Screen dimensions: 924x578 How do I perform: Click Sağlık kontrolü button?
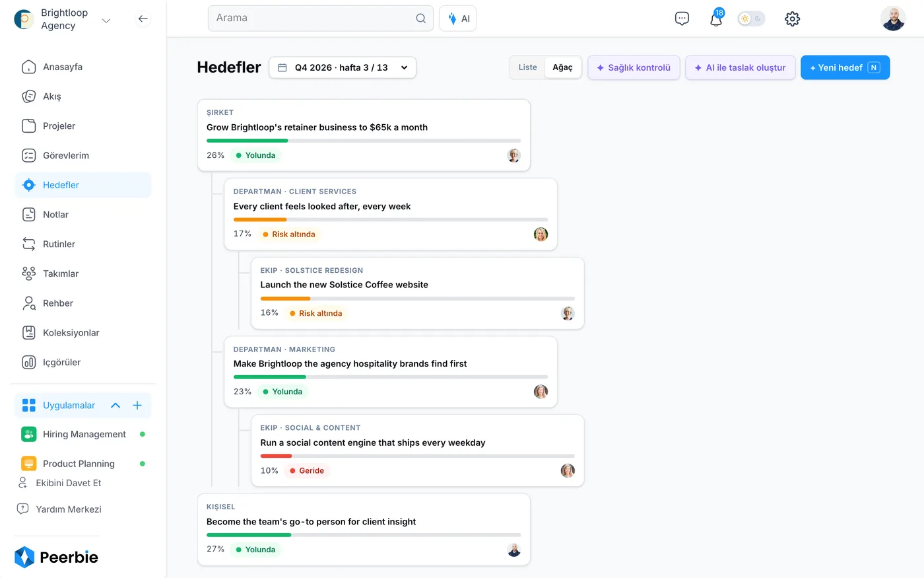[634, 67]
